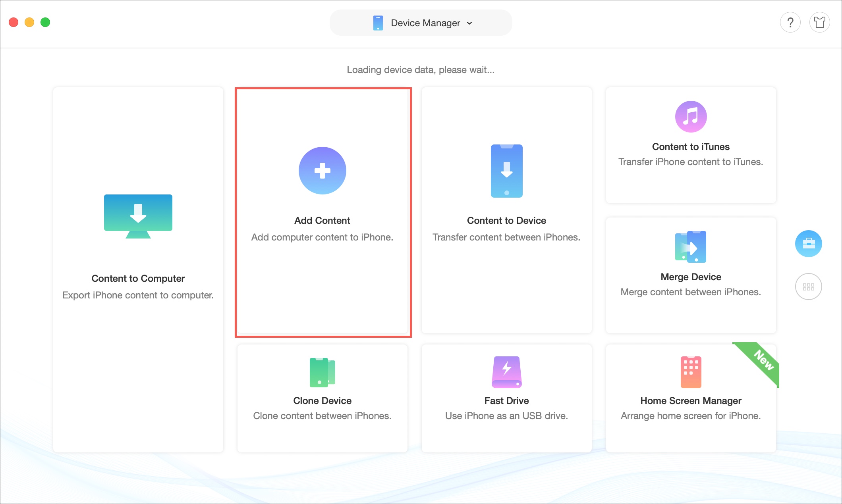Click the Content to iTunes music icon
This screenshot has height=504, width=842.
[x=691, y=117]
